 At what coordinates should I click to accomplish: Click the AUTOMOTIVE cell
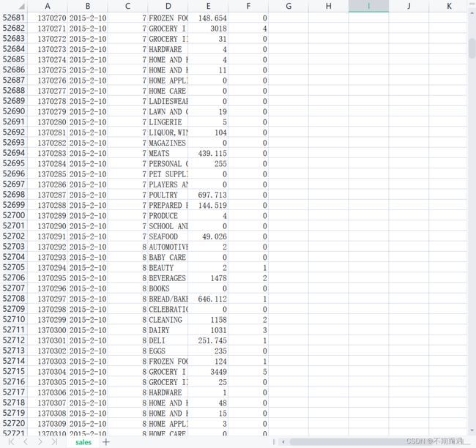pyautogui.click(x=168, y=247)
